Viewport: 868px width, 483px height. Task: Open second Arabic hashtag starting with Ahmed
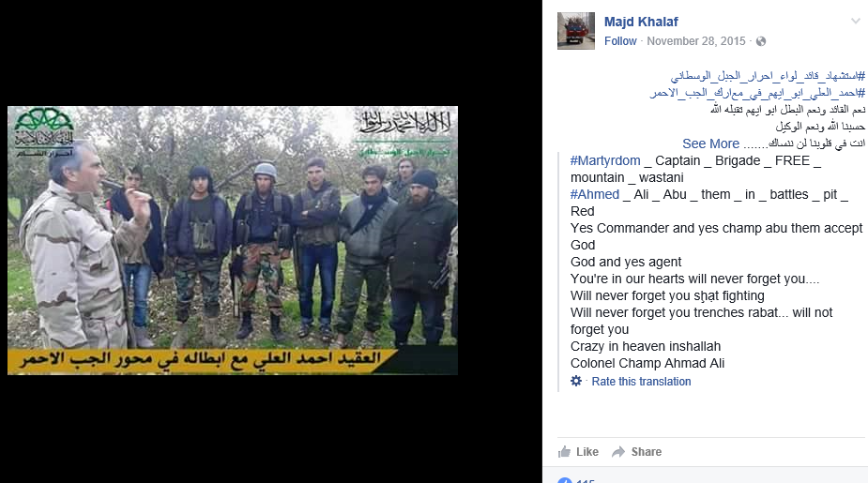[757, 93]
